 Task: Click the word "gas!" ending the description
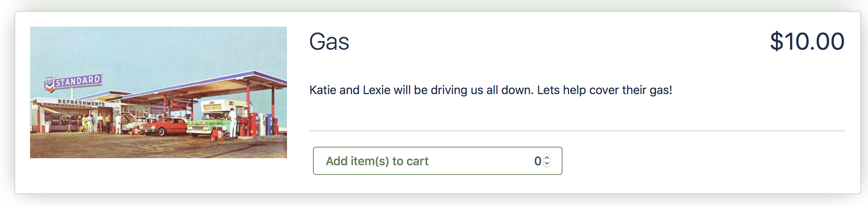tap(661, 90)
